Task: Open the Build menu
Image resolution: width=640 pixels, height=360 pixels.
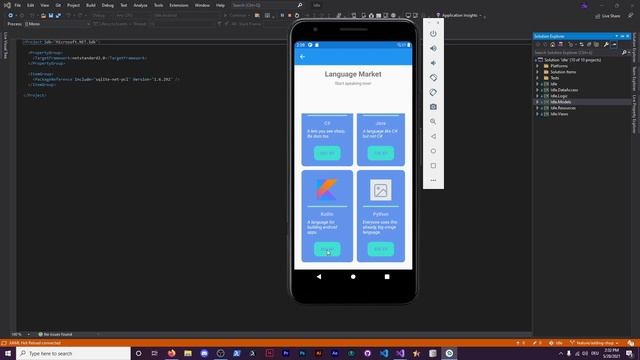Action: [x=91, y=5]
